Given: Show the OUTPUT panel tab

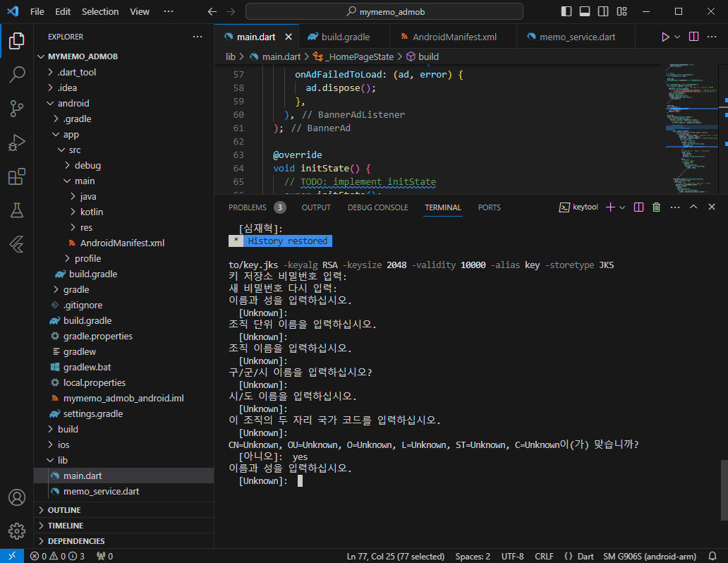Looking at the screenshot, I should click(x=316, y=207).
